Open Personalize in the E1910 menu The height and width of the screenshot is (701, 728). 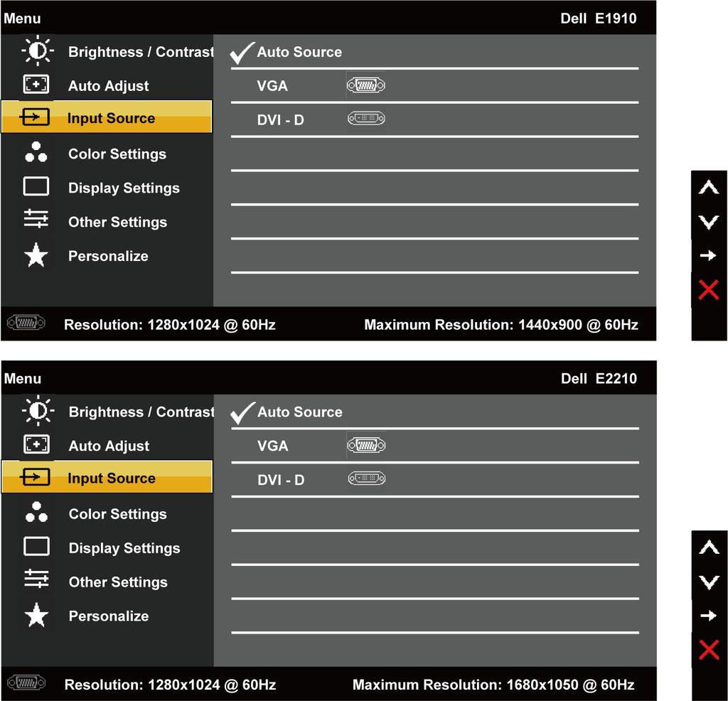pos(108,256)
